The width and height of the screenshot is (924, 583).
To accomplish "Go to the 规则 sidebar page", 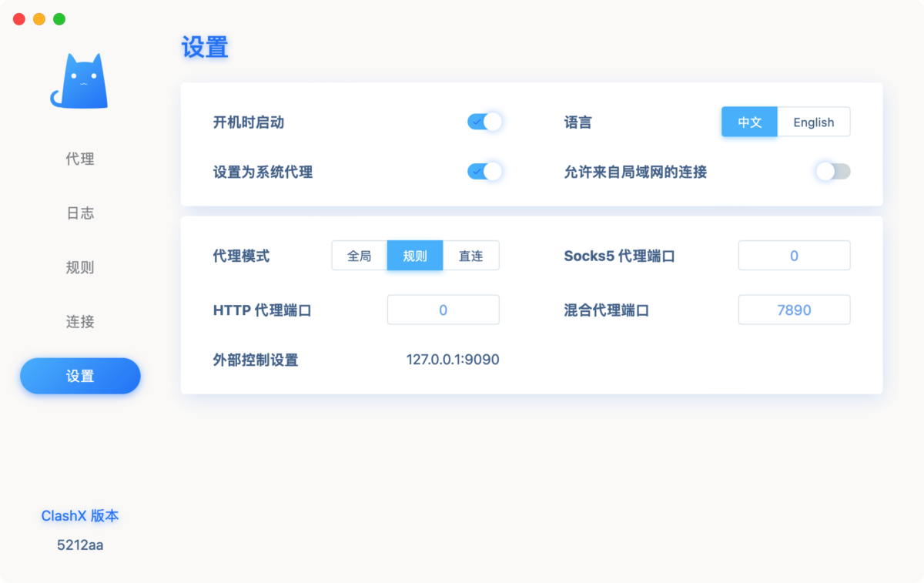I will point(80,268).
